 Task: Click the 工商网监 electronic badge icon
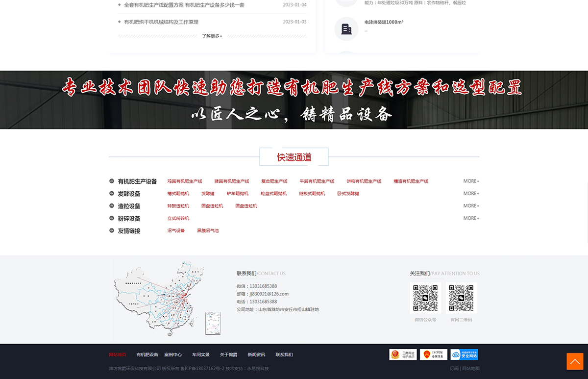click(403, 354)
